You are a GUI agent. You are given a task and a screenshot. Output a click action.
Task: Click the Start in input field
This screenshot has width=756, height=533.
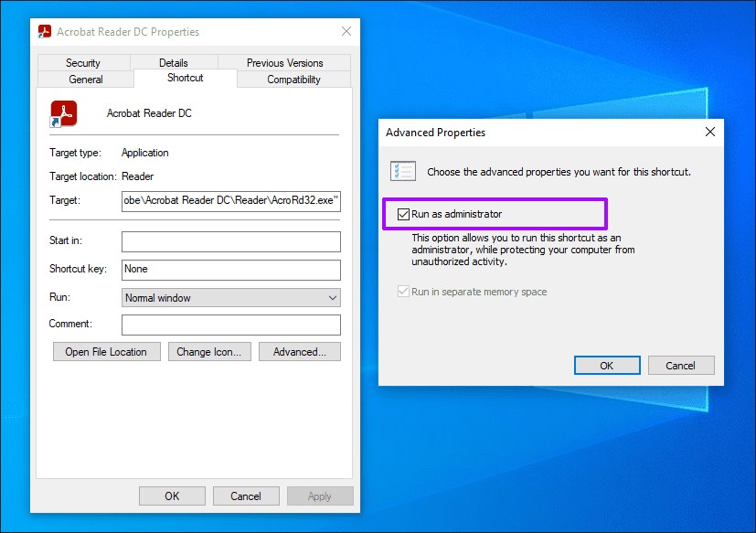[231, 241]
